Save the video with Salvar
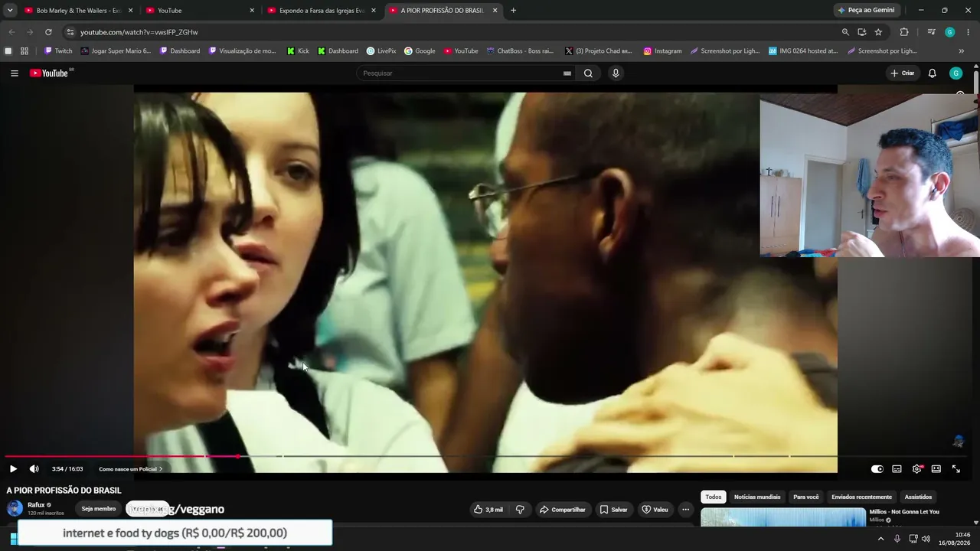The height and width of the screenshot is (551, 980). [x=614, y=510]
